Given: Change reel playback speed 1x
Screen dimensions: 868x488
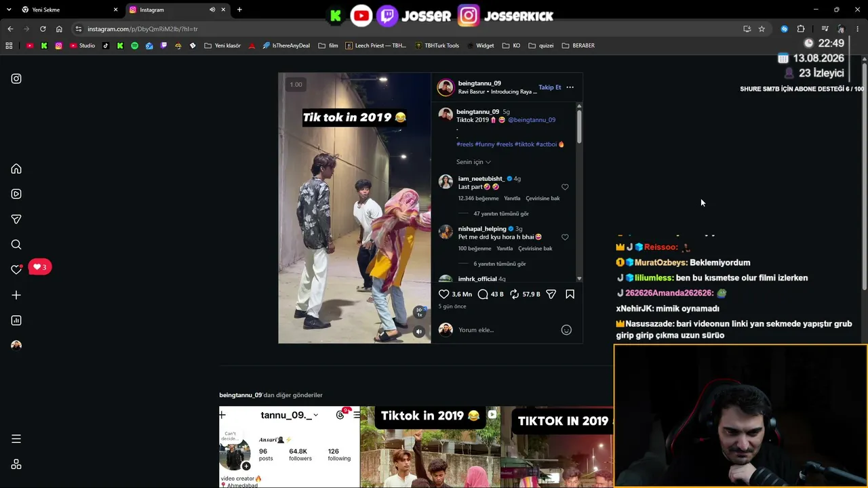Looking at the screenshot, I should (x=419, y=312).
